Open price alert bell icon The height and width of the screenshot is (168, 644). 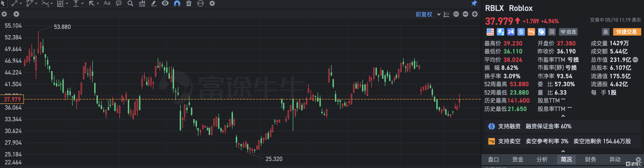[605, 32]
